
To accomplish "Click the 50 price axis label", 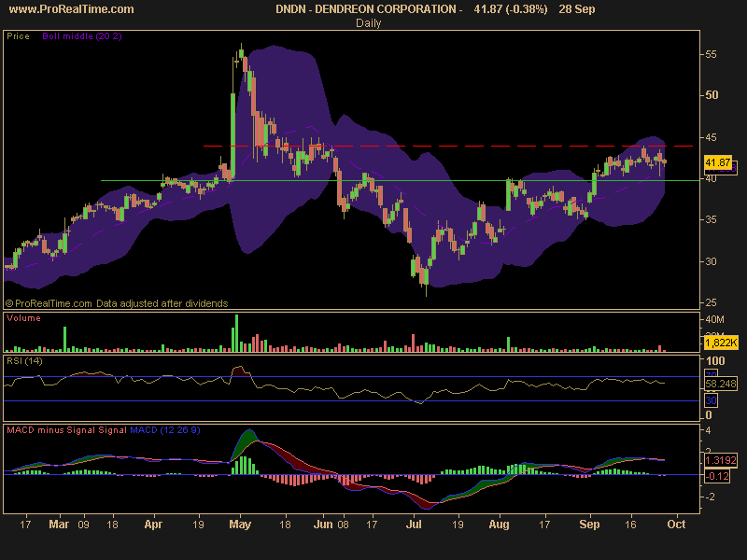I will 712,95.
